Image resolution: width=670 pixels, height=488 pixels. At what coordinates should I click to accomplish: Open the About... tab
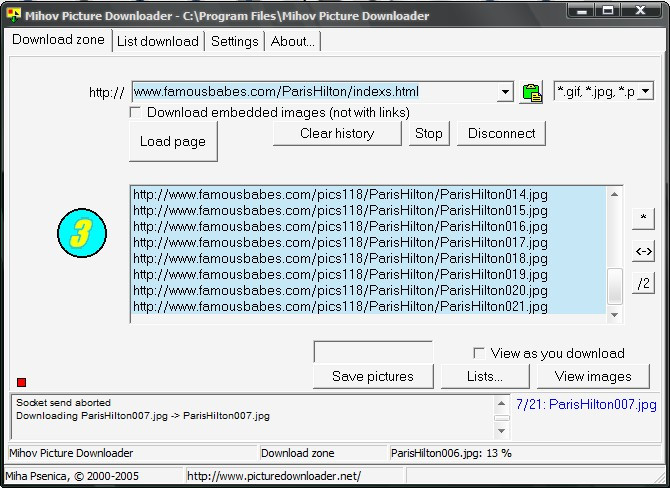(x=293, y=41)
